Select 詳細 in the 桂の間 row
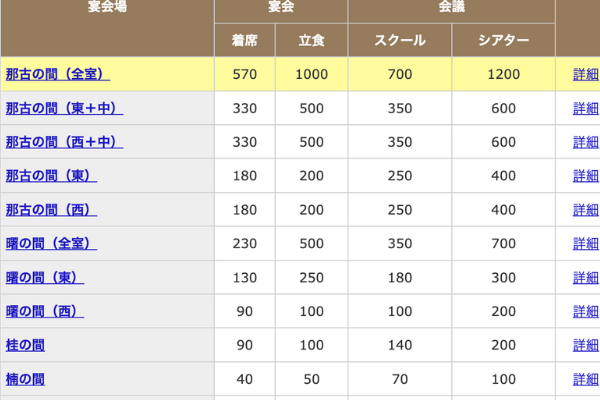This screenshot has height=400, width=600. 586,345
